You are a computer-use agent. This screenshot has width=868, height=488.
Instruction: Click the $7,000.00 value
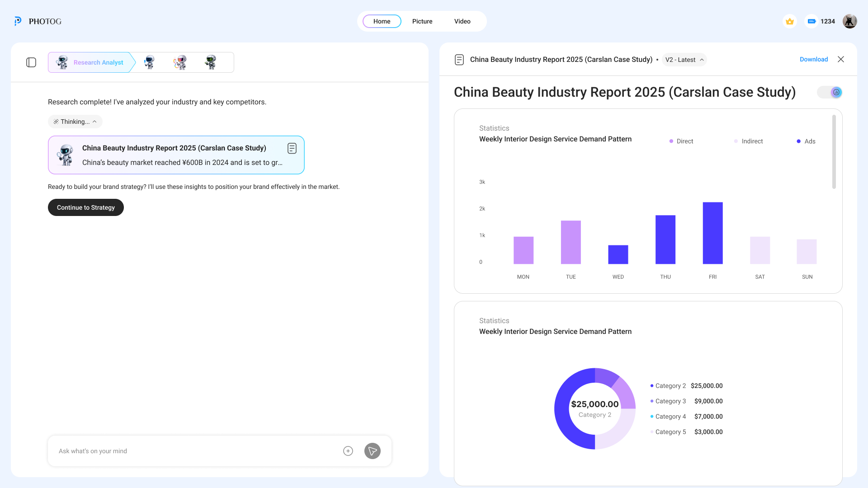click(708, 417)
